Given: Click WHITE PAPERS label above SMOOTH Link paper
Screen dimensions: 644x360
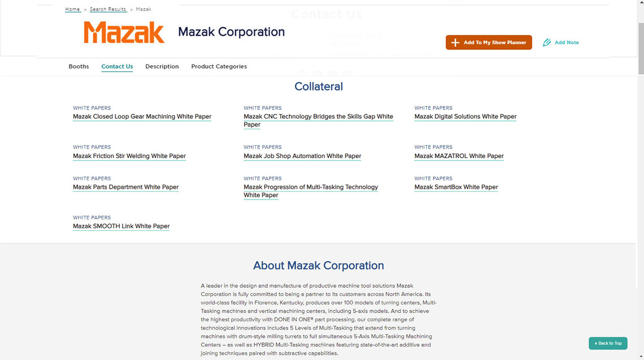Looking at the screenshot, I should tap(92, 217).
